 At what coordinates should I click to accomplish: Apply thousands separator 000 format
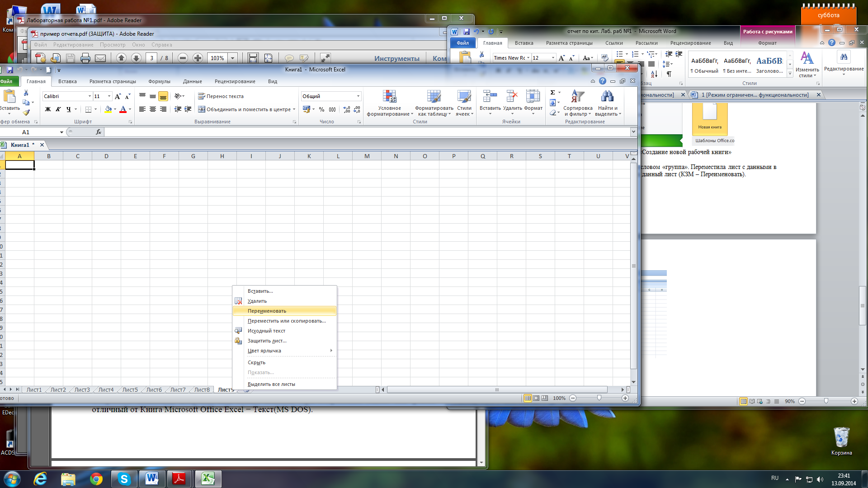pyautogui.click(x=332, y=109)
